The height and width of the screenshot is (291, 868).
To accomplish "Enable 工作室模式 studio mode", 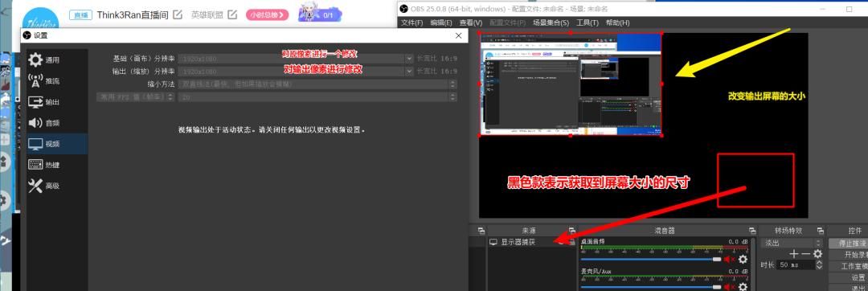I will (x=848, y=266).
